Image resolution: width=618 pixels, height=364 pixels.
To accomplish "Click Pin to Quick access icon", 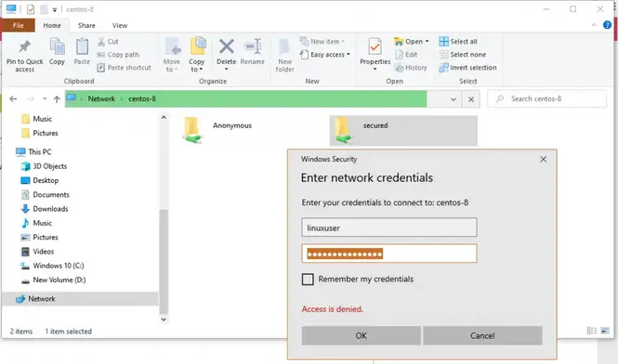I will [24, 46].
